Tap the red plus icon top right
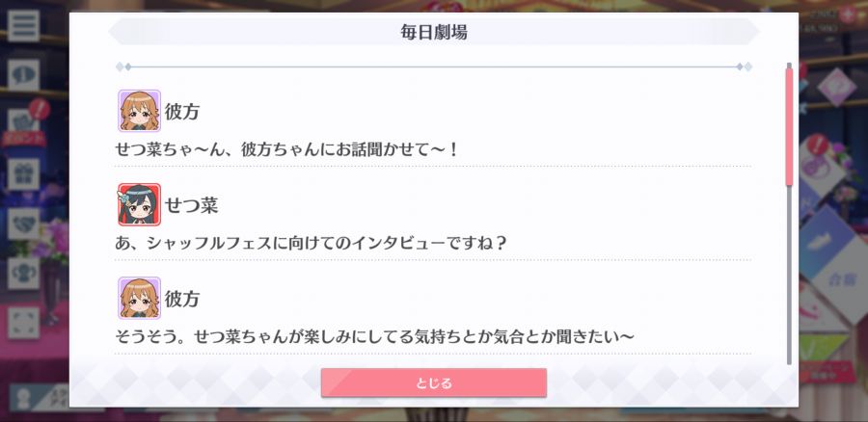Screen dimensions: 868x422 tap(847, 14)
